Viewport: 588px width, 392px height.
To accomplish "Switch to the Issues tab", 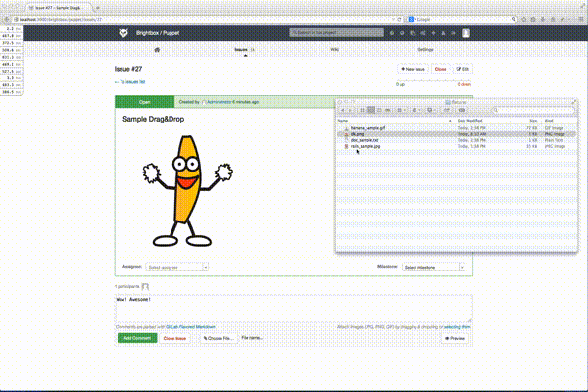I will tap(241, 48).
